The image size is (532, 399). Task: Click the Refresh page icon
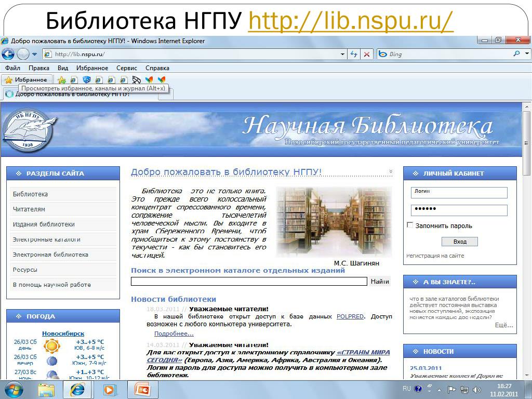coord(354,54)
